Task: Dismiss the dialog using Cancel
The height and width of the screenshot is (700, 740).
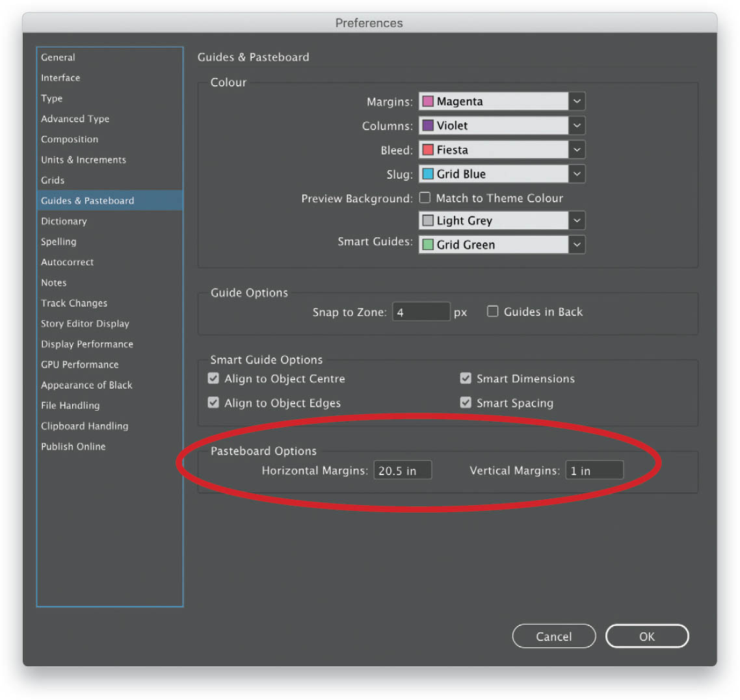Action: 554,636
